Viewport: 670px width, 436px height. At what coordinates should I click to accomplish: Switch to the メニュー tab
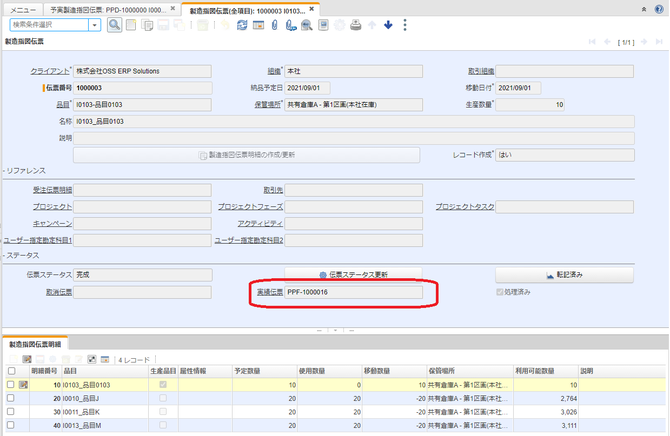(x=23, y=9)
